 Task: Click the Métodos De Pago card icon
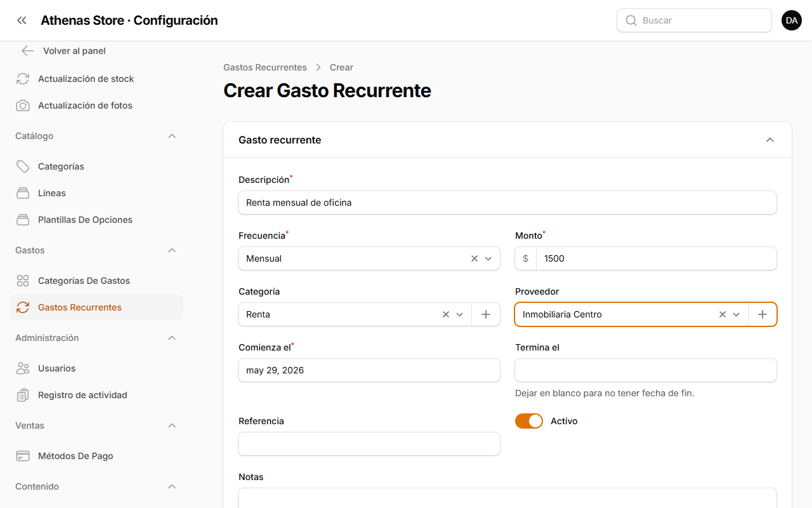(x=23, y=456)
